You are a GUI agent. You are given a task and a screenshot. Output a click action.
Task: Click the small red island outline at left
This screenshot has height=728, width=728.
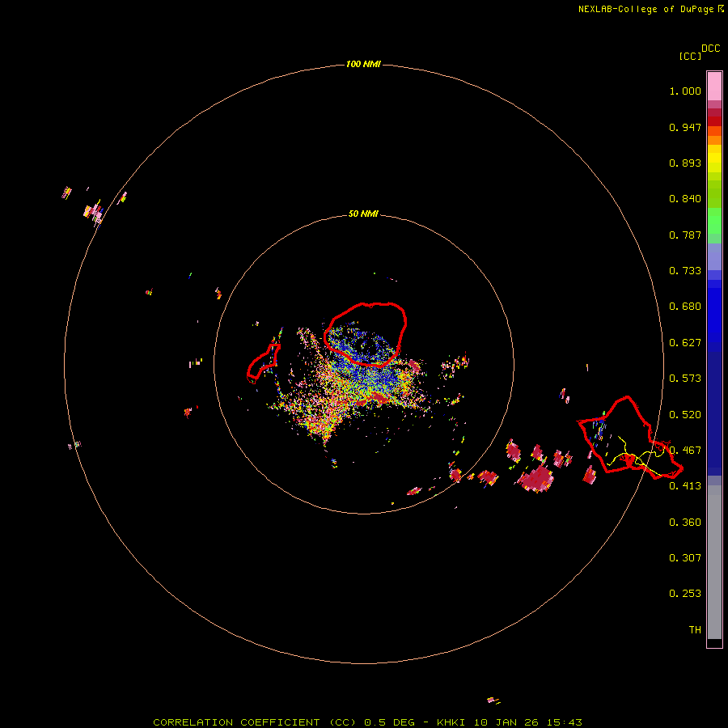(263, 363)
